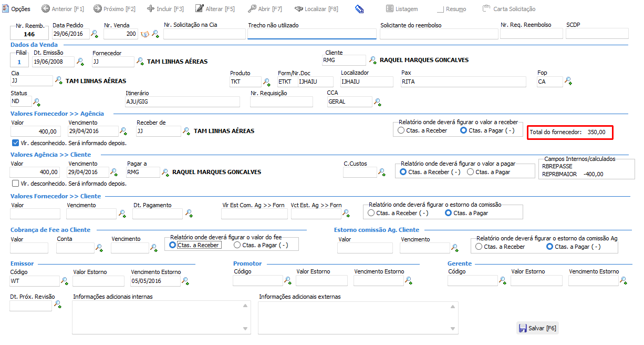Viewport: 644px width, 345px height.
Task: Search Promotor Código with the magnifier icon
Action: (x=288, y=280)
